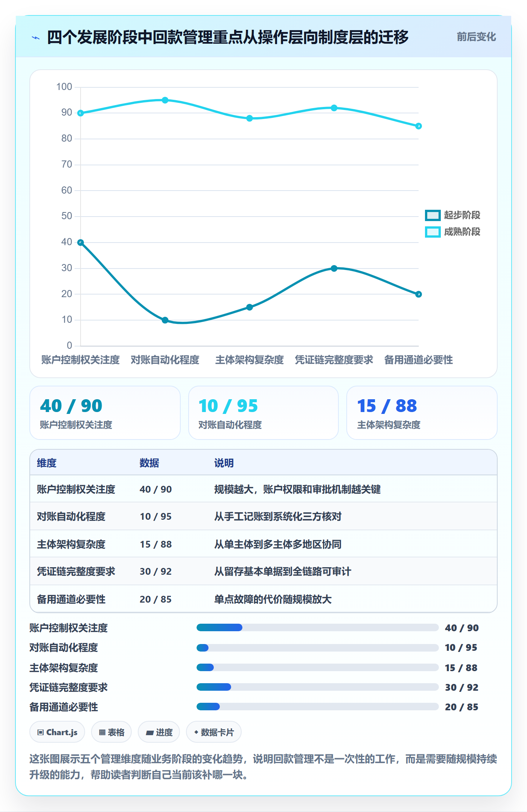Click the 前后变化 badge in the header
This screenshot has height=812, width=527.
click(476, 37)
